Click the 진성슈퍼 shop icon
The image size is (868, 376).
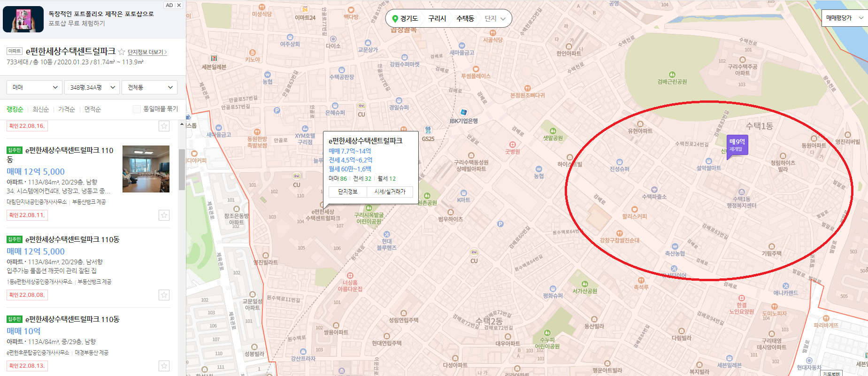click(x=620, y=162)
